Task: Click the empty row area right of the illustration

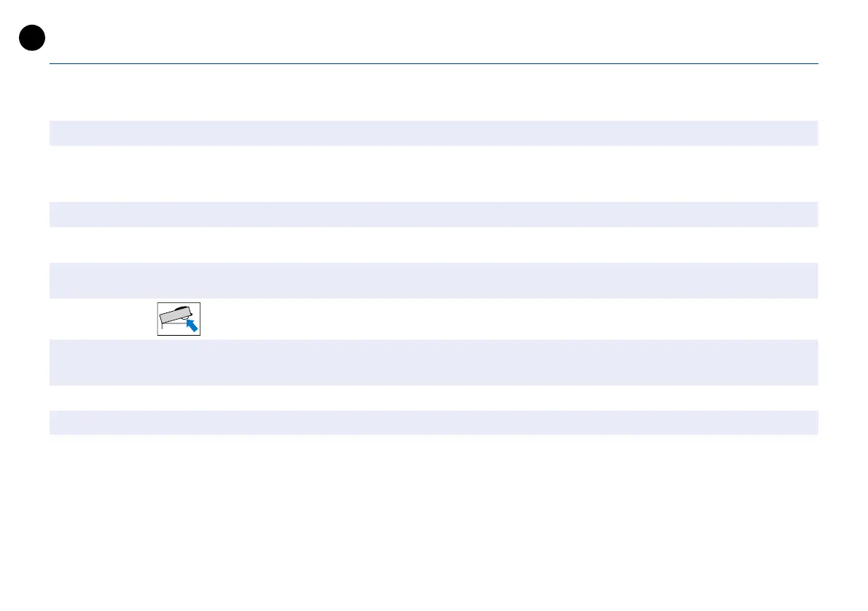Action: (x=510, y=319)
